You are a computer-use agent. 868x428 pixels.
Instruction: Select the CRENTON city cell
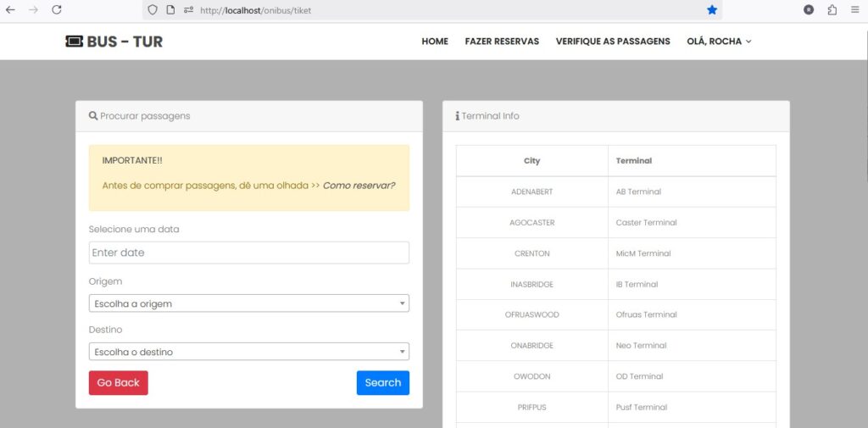[532, 253]
